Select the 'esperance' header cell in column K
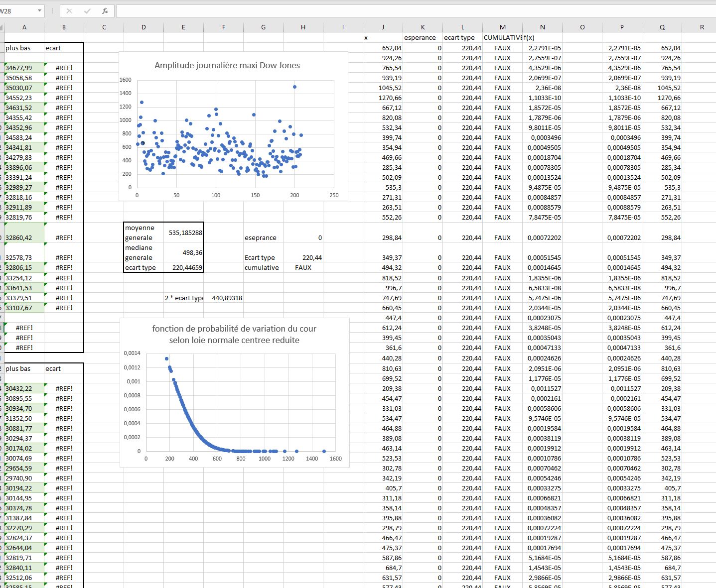The width and height of the screenshot is (716, 588). [x=423, y=38]
